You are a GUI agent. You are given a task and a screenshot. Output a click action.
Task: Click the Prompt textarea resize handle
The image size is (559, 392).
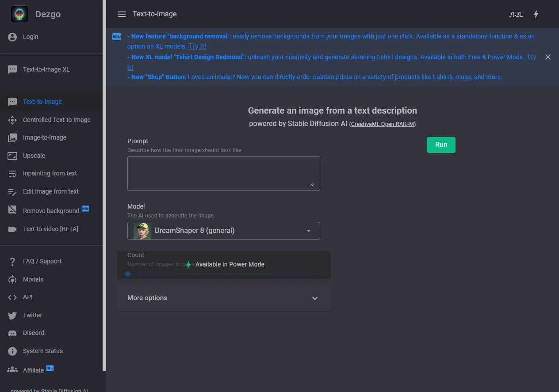tap(312, 184)
